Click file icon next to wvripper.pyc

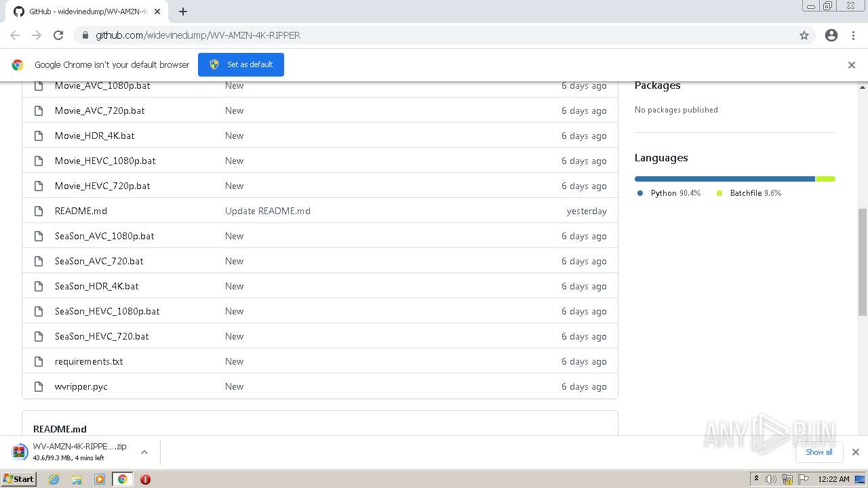pyautogui.click(x=39, y=386)
